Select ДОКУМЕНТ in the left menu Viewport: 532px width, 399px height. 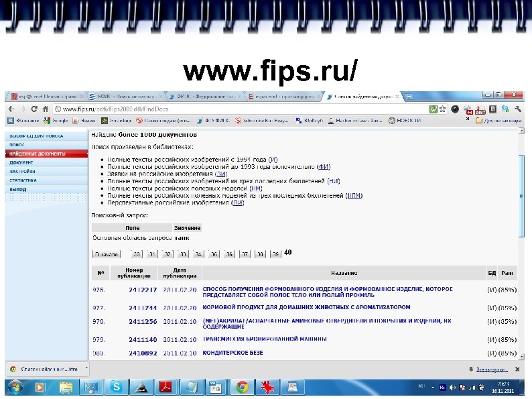click(x=46, y=163)
